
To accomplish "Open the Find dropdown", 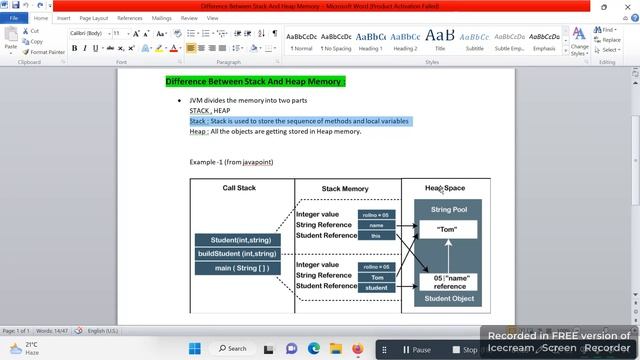I will tap(615, 30).
